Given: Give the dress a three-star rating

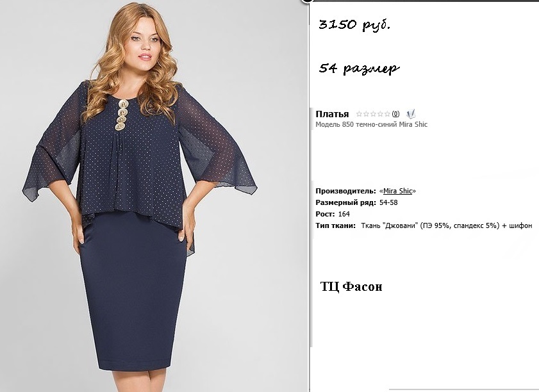Looking at the screenshot, I should click(373, 114).
